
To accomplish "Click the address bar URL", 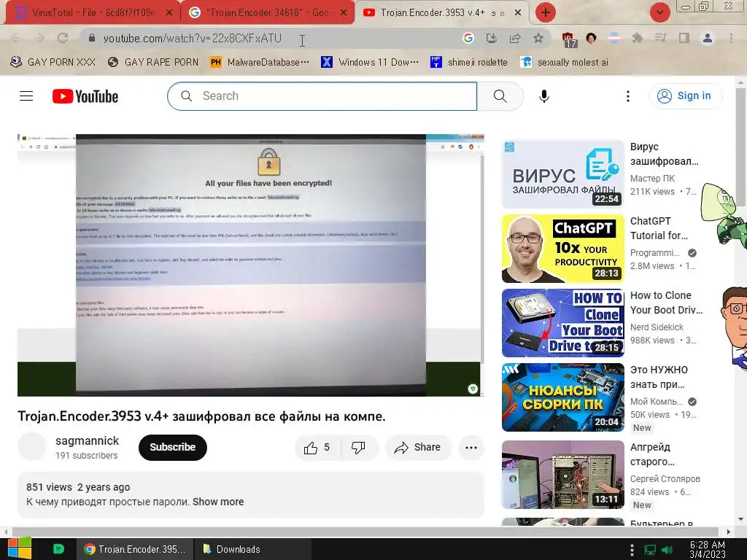I will click(193, 38).
